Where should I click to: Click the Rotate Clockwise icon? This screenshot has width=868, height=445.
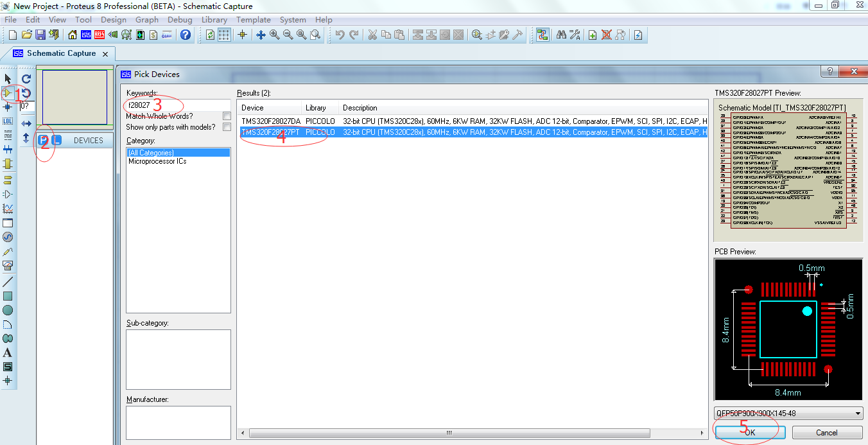(26, 78)
